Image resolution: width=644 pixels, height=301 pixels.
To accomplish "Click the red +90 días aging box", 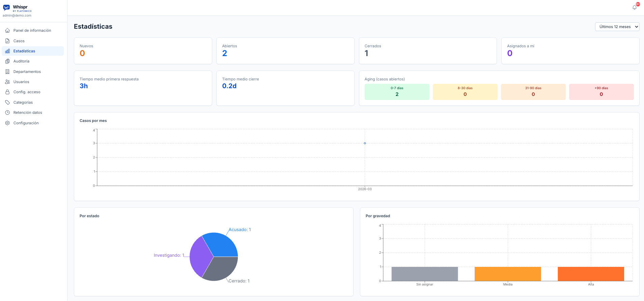I will pyautogui.click(x=601, y=92).
